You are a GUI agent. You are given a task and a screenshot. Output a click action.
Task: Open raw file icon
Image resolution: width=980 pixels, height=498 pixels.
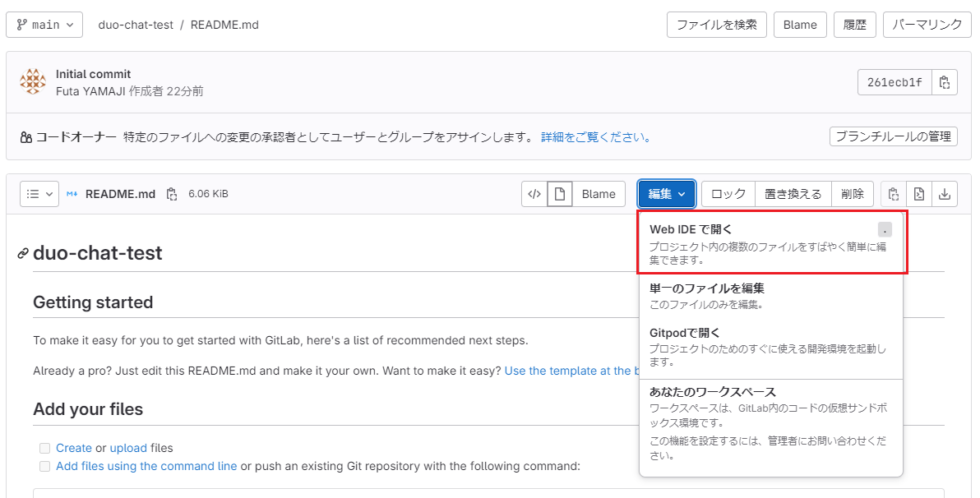919,194
